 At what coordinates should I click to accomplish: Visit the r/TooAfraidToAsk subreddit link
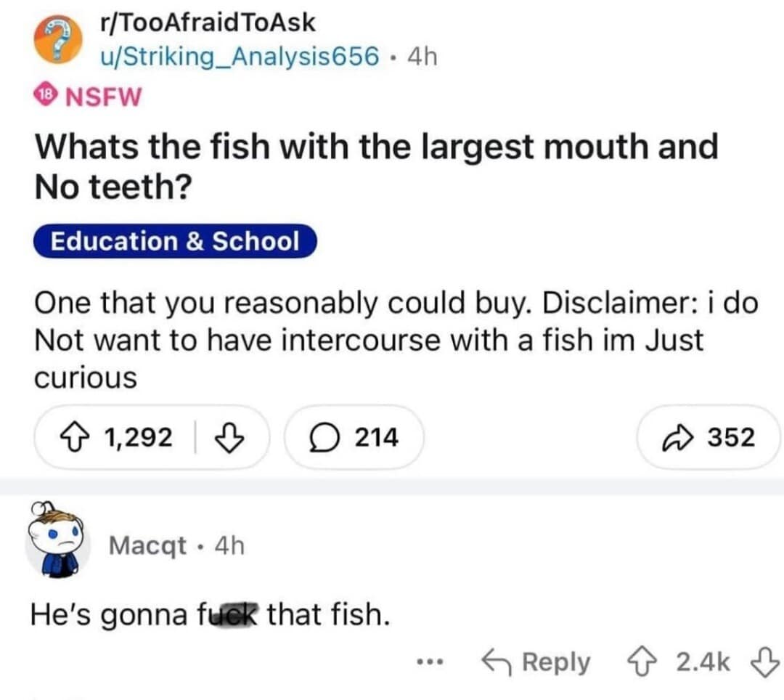click(x=208, y=23)
